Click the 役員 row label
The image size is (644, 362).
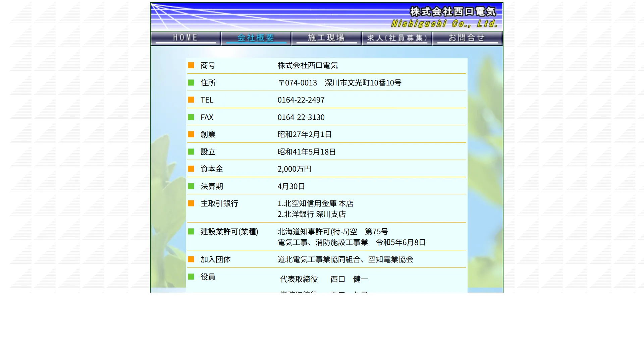click(208, 277)
